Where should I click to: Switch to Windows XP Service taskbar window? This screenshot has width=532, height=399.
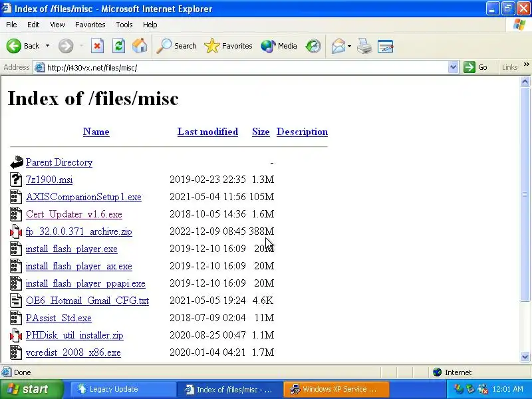tap(336, 389)
